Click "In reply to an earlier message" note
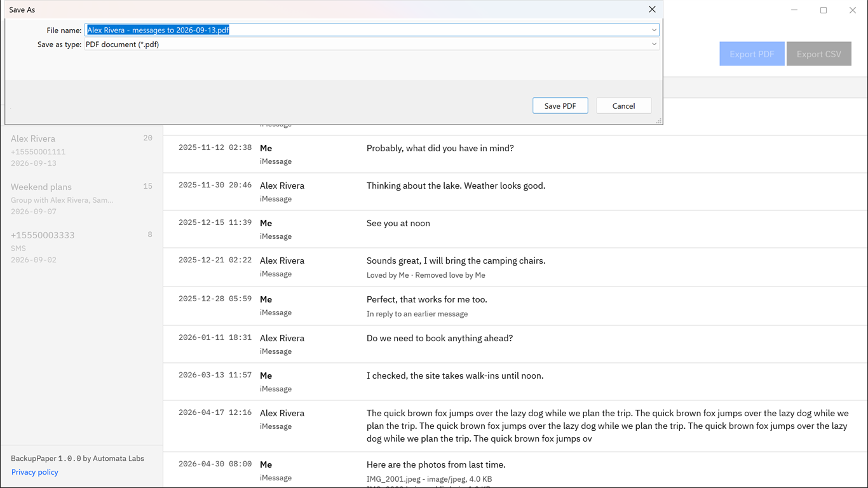The image size is (868, 488). point(417,314)
